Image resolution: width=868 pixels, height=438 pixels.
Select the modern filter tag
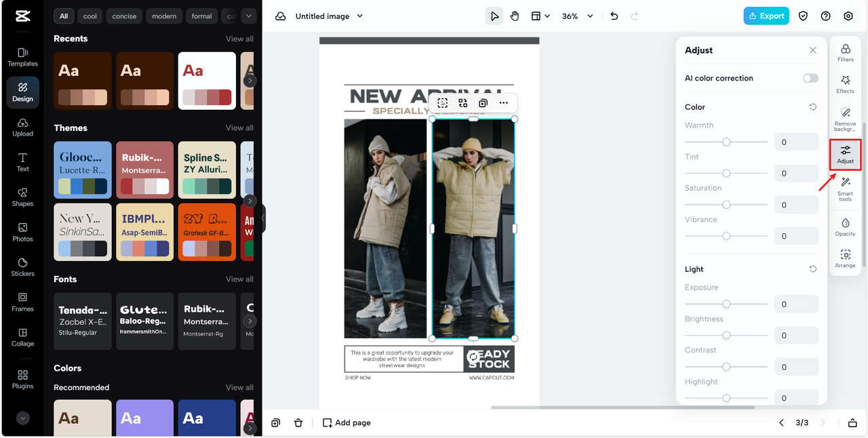164,16
